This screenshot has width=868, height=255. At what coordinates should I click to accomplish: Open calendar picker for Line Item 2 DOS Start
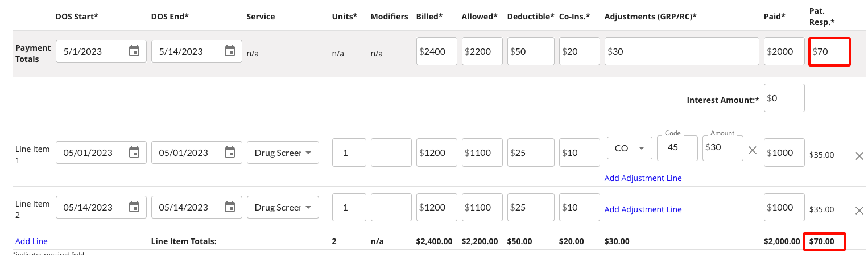[x=134, y=207]
